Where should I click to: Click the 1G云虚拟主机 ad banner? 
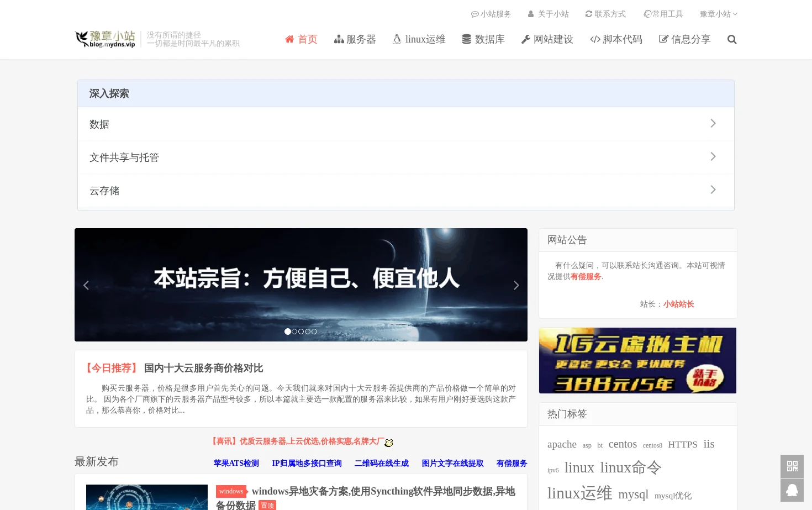point(637,360)
